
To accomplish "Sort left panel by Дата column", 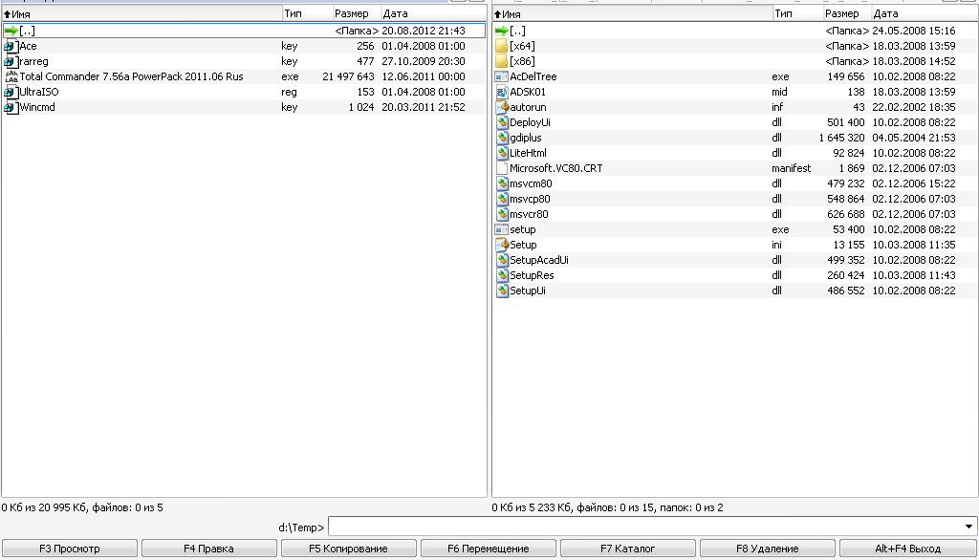I will pyautogui.click(x=434, y=13).
